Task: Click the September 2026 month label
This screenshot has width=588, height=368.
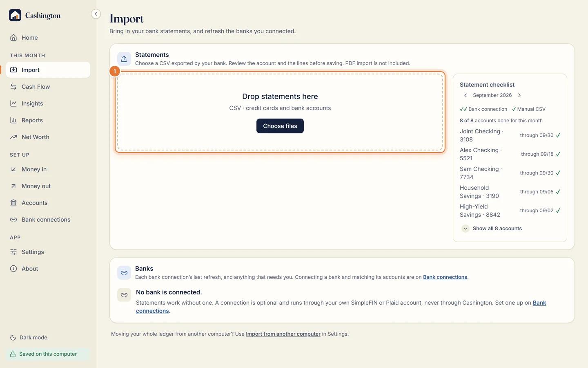Action: [492, 95]
